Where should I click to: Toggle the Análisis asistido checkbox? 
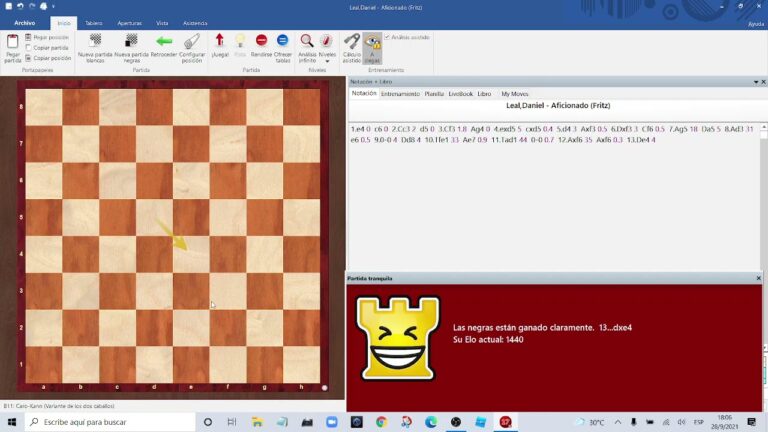[x=387, y=37]
